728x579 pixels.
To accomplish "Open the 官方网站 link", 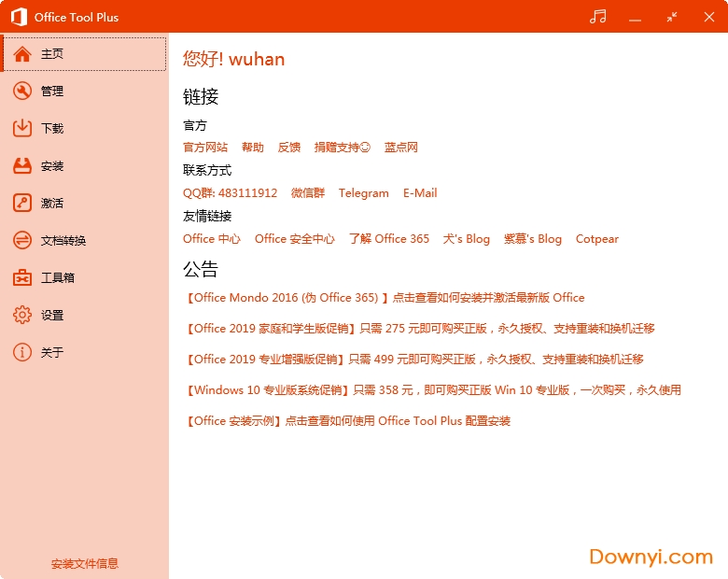I will pyautogui.click(x=205, y=148).
